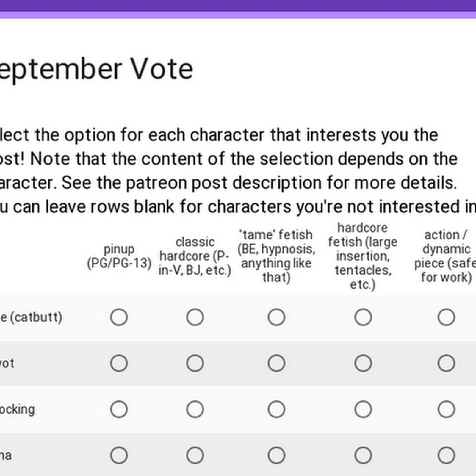Image resolution: width=476 pixels, height=476 pixels.
Task: Pick classic hardcore in the 'vot' row
Action: click(195, 363)
